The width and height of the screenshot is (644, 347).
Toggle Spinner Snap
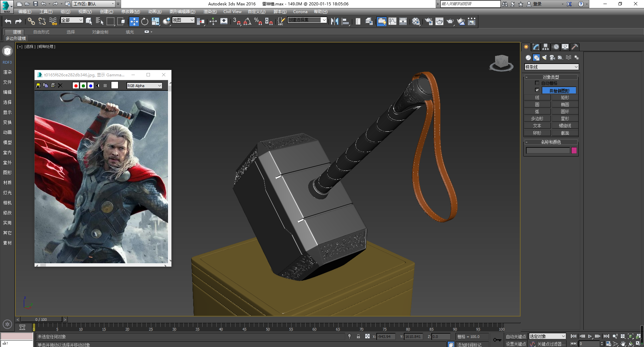click(x=269, y=21)
